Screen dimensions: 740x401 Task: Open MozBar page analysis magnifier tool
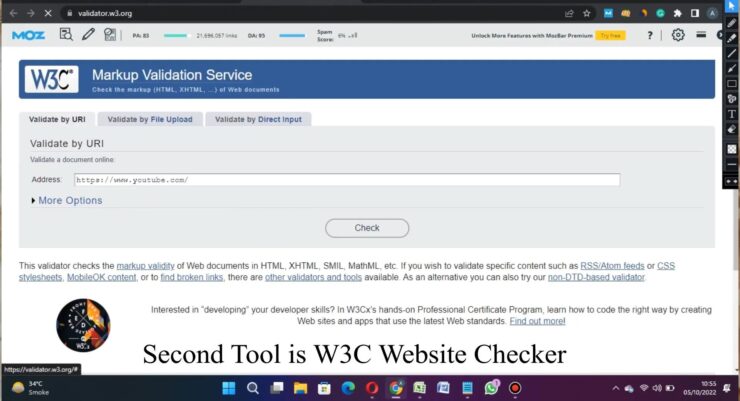tap(66, 34)
